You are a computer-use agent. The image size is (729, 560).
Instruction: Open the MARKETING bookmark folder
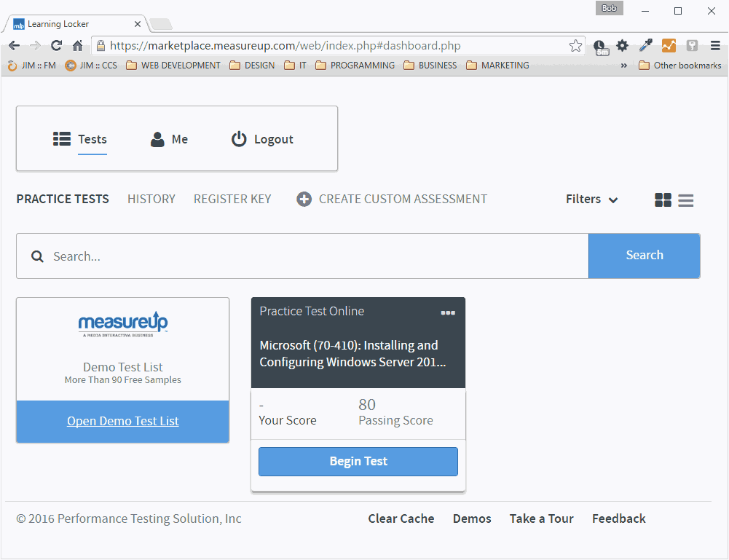pos(497,66)
